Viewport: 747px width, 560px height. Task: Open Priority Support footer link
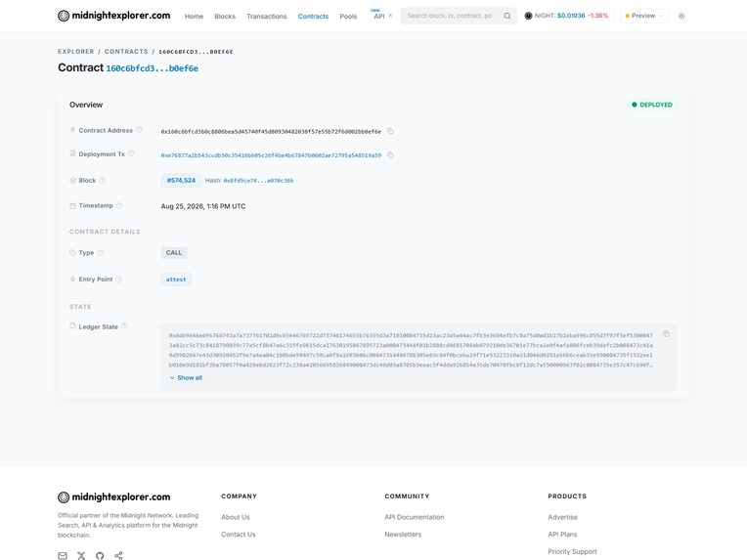click(x=572, y=551)
